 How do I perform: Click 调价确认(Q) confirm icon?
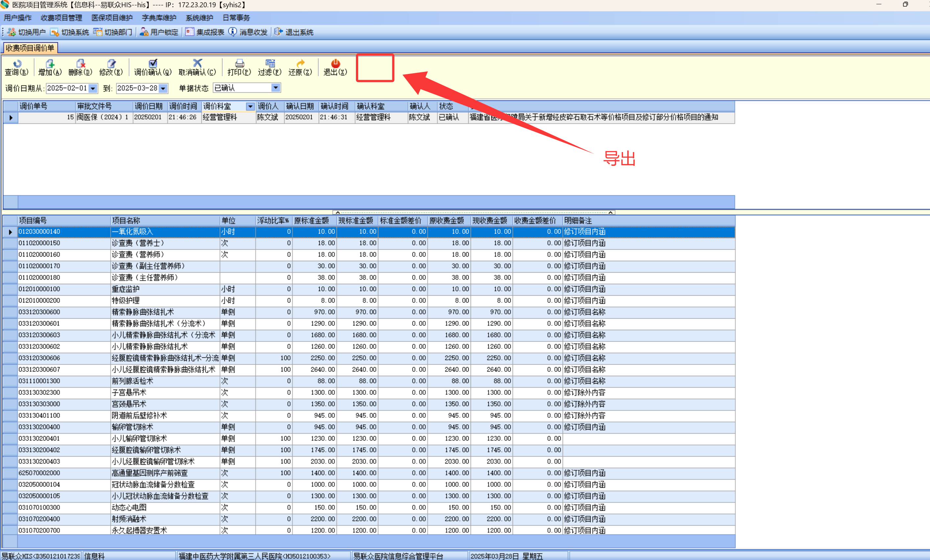point(153,63)
